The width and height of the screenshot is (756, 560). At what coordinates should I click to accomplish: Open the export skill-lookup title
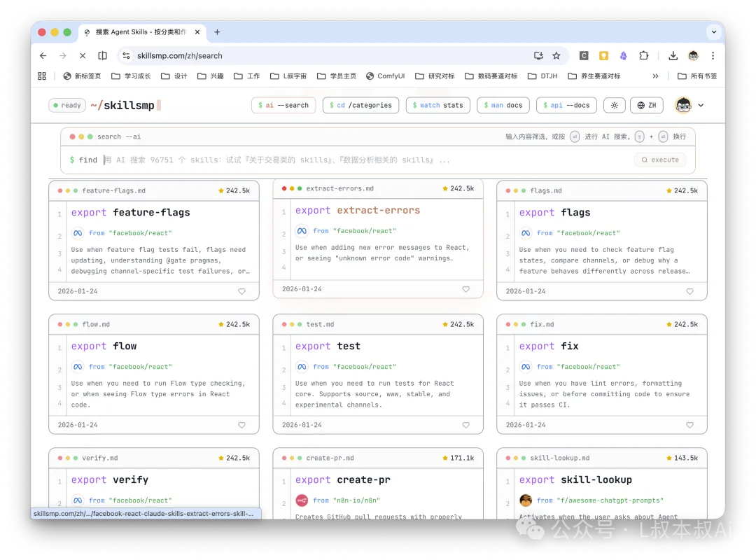575,480
